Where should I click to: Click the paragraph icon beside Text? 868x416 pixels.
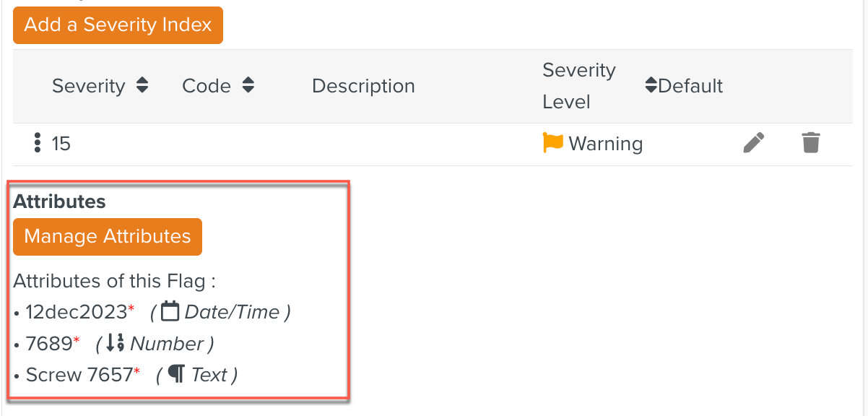tap(175, 375)
